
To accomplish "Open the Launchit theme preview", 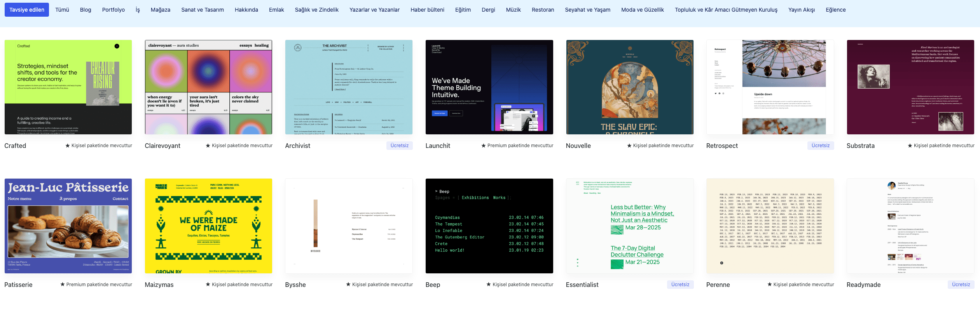I will (x=489, y=87).
